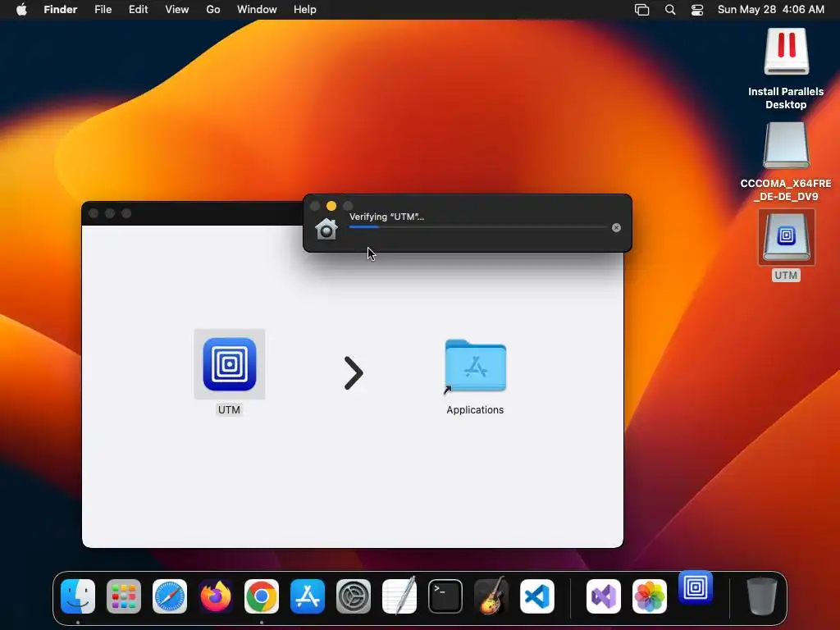
Task: Open the Help menu
Action: pyautogui.click(x=305, y=10)
